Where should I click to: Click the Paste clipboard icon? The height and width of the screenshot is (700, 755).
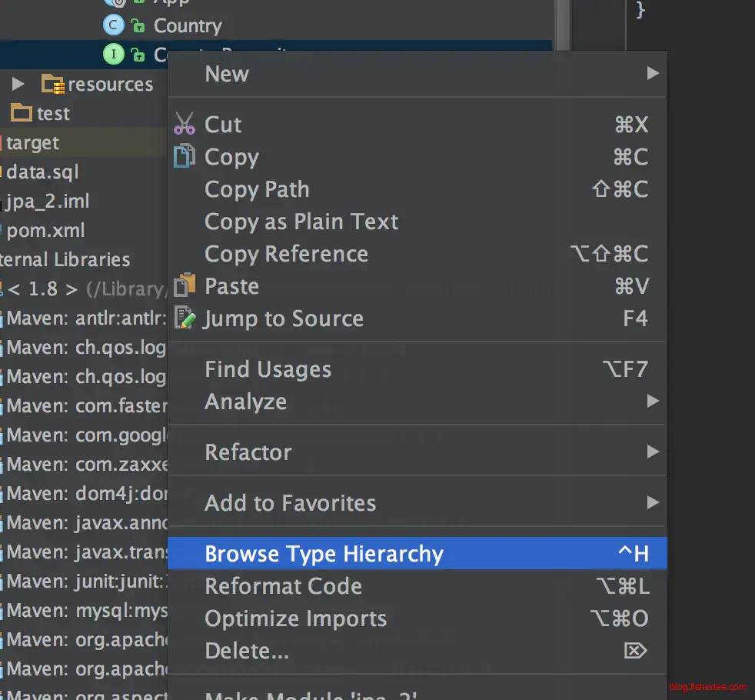tap(185, 286)
